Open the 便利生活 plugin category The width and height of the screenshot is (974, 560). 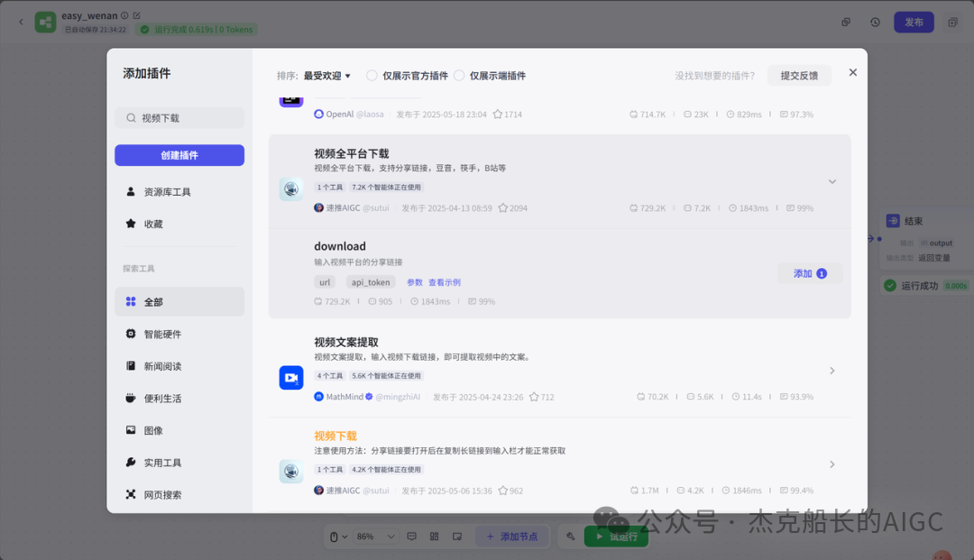pos(162,398)
